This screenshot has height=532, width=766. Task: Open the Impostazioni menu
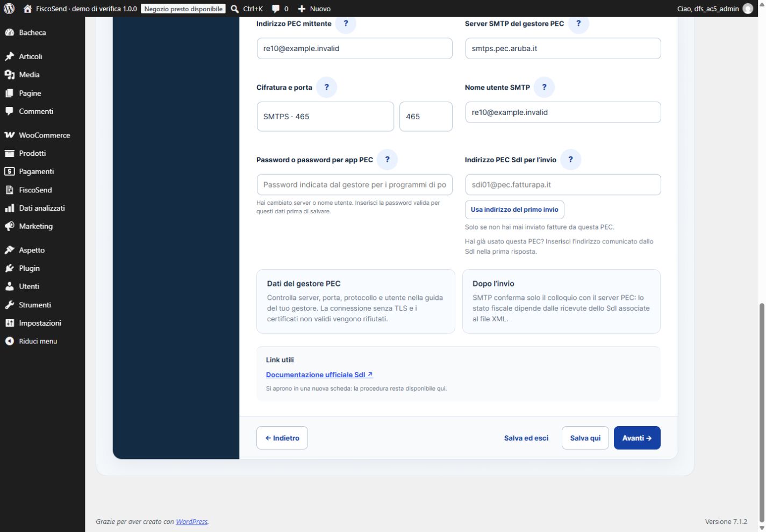click(42, 323)
